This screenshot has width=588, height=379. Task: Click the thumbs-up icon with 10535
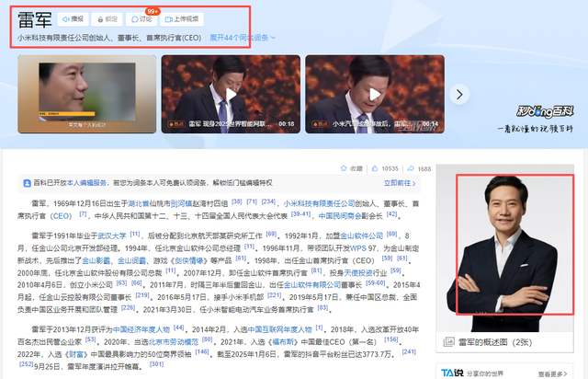tap(375, 168)
